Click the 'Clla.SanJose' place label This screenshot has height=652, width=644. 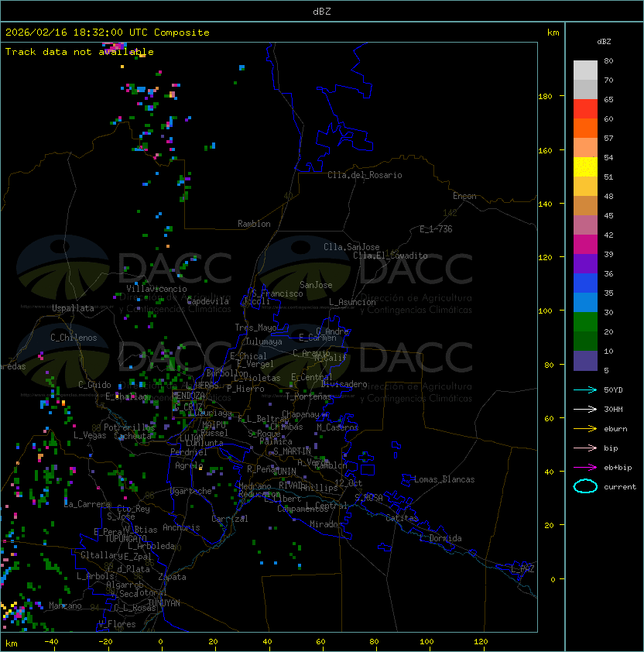click(x=351, y=247)
